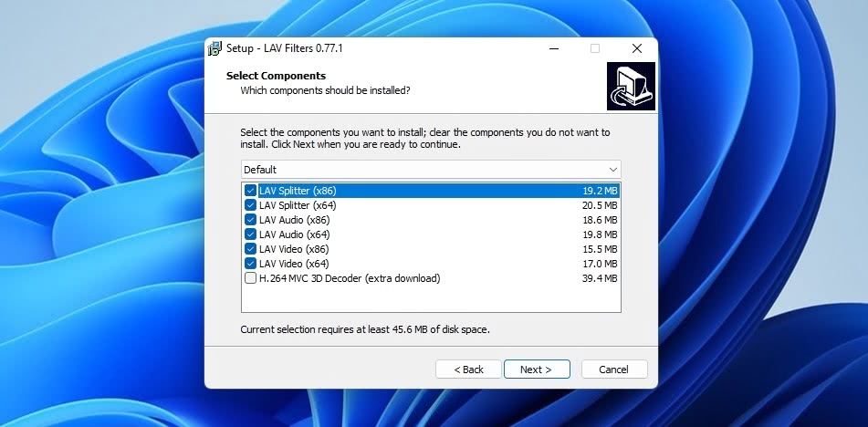The image size is (868, 427).
Task: Enable the H.264 MVC 3D Decoder checkbox
Action: click(x=250, y=278)
